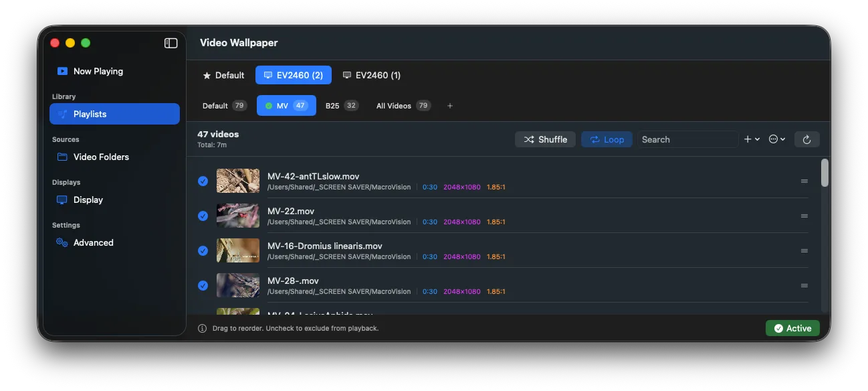This screenshot has width=868, height=391.
Task: Go to Display settings
Action: [x=114, y=200]
